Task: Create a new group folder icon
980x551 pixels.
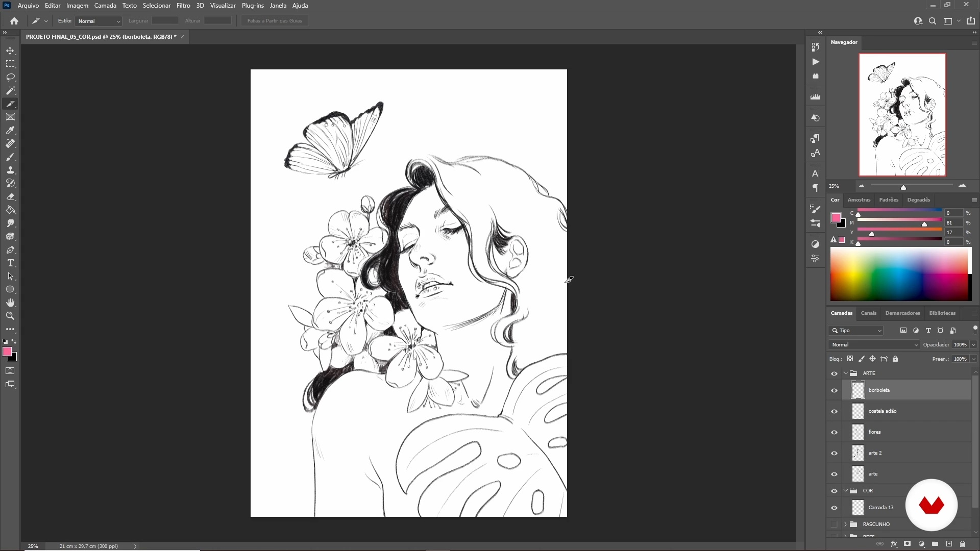Action: (x=935, y=544)
